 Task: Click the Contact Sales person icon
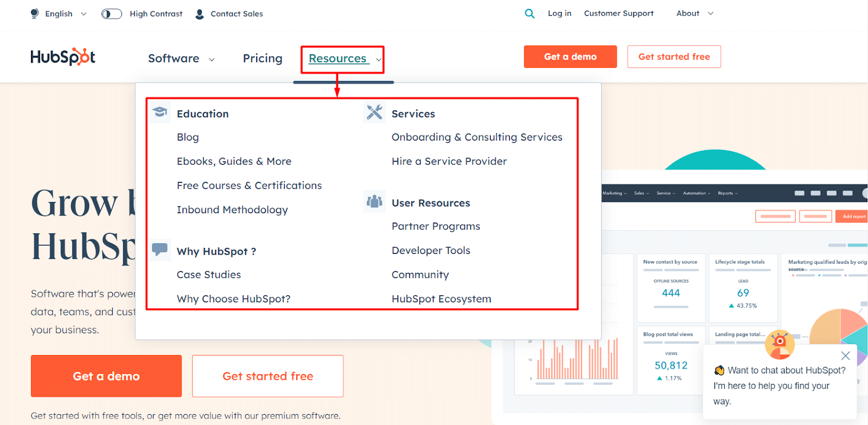coord(200,14)
